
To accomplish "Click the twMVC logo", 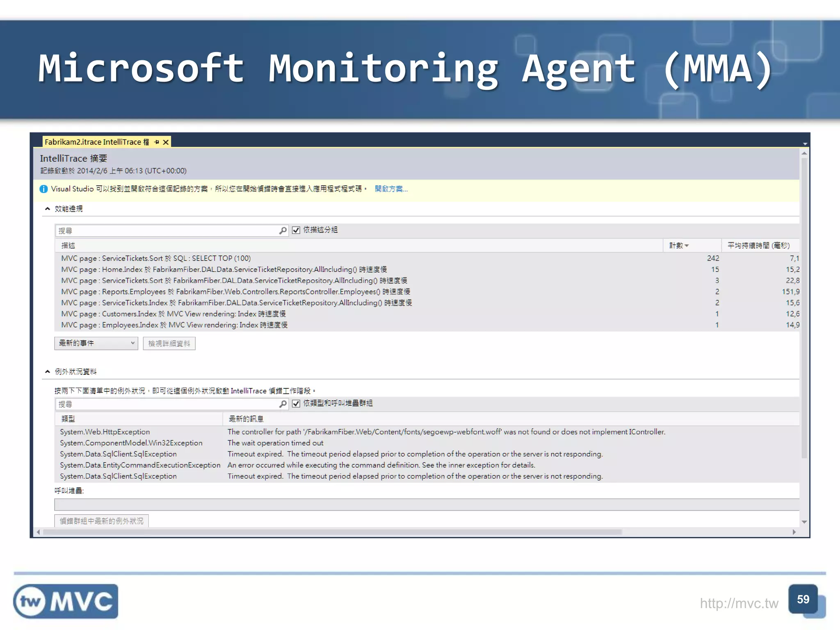I will click(x=66, y=601).
